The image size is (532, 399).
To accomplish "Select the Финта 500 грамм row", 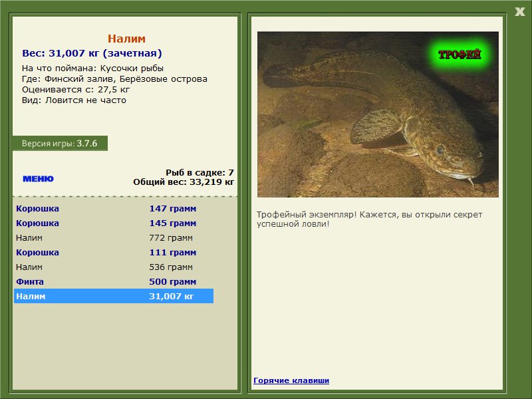I will (113, 281).
